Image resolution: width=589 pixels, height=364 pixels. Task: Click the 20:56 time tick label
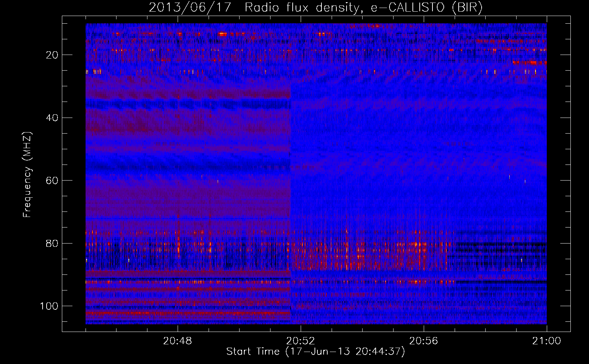tap(424, 341)
